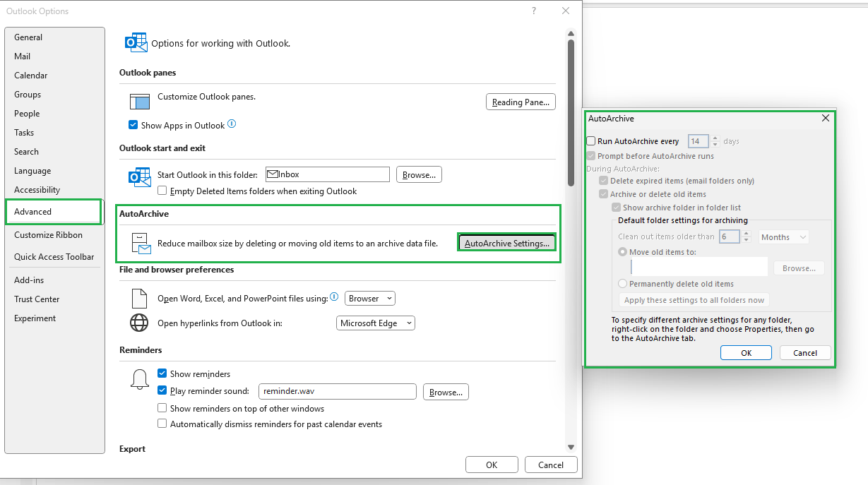Decrease AutoArchive days with down arrow
Screen dimensions: 868x485
coord(715,145)
